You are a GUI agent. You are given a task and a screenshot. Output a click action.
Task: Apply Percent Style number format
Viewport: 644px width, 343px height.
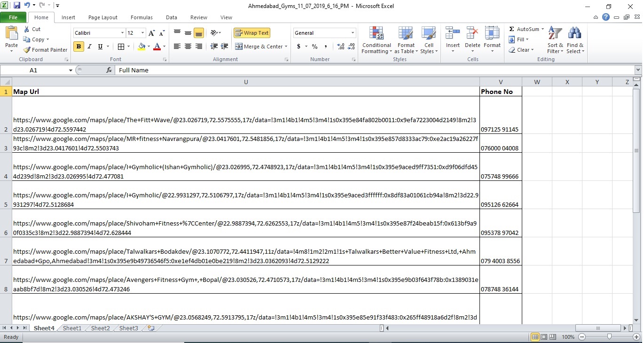(314, 47)
